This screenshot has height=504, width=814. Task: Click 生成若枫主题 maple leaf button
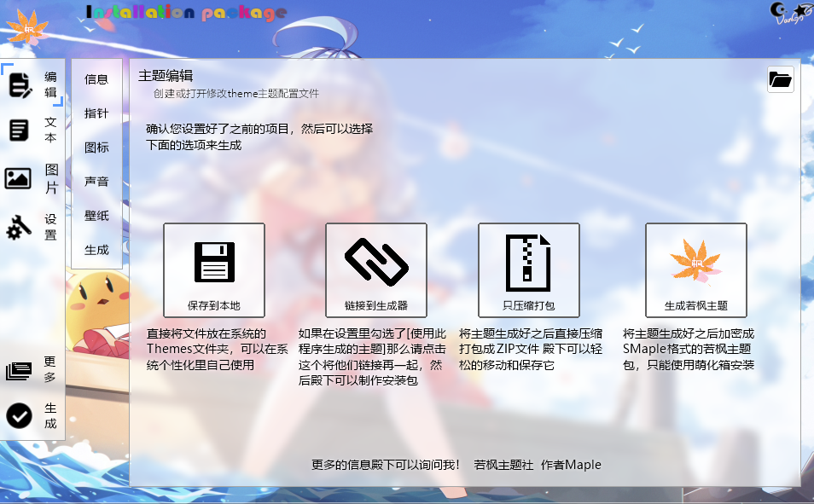point(695,270)
